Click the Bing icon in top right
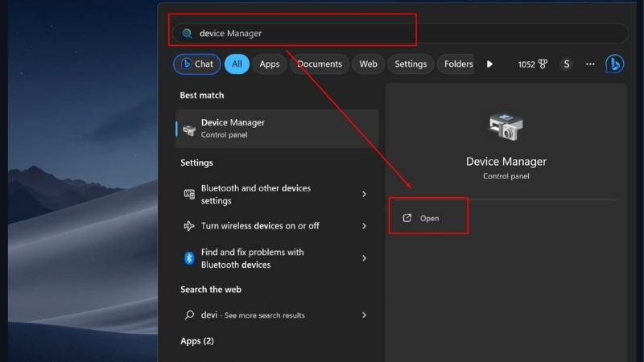Screen dimensions: 644x362 [614, 64]
